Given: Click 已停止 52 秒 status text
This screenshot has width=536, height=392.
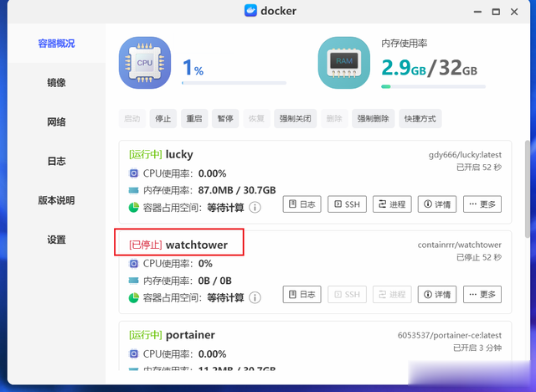Looking at the screenshot, I should (479, 257).
